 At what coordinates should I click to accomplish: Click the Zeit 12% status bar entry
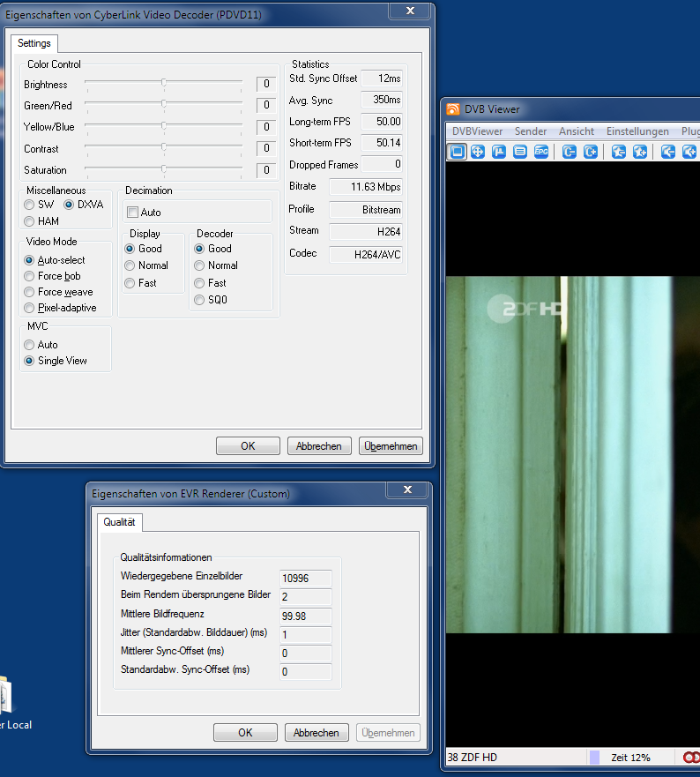630,758
